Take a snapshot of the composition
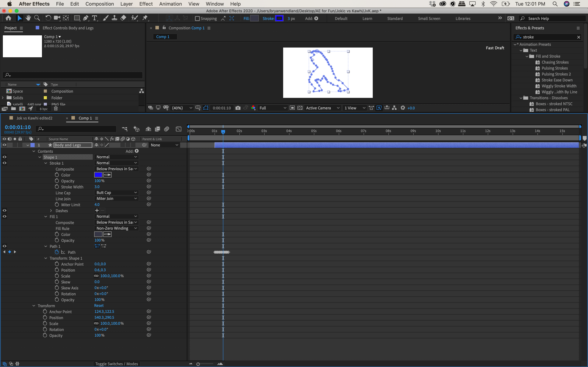Image resolution: width=588 pixels, height=367 pixels. (x=238, y=108)
